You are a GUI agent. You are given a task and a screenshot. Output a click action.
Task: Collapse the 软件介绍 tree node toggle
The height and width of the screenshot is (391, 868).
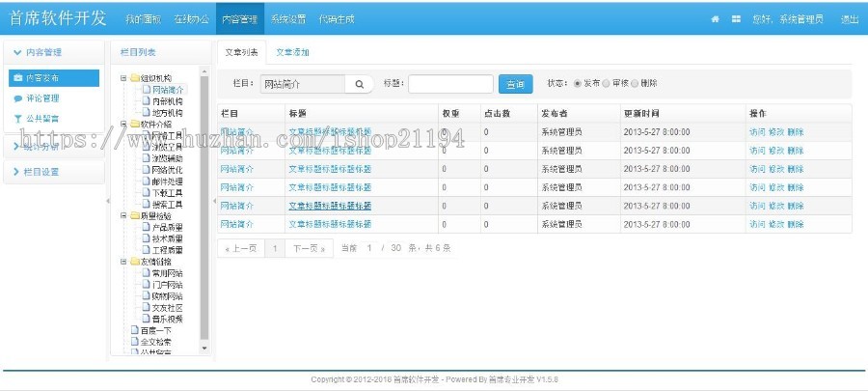[x=124, y=124]
